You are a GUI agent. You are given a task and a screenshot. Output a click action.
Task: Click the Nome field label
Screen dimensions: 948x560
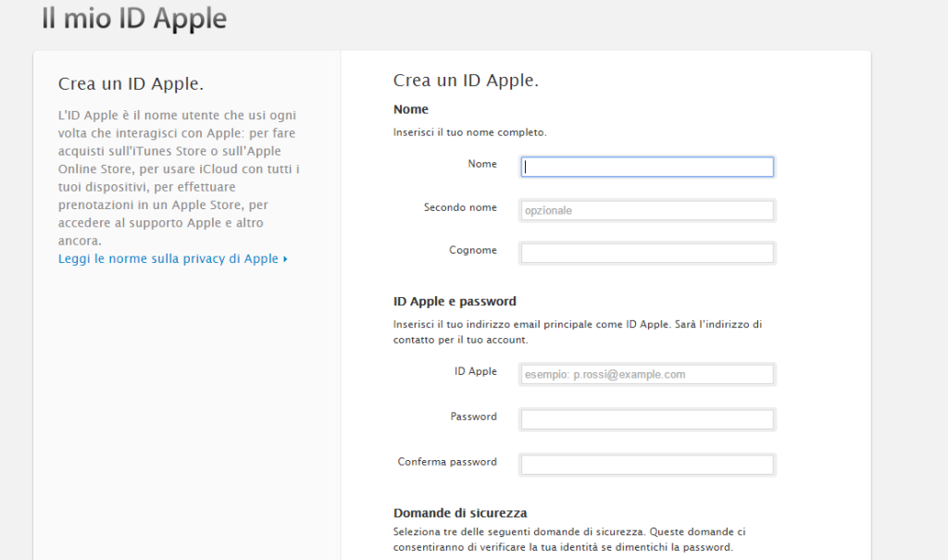tap(482, 163)
